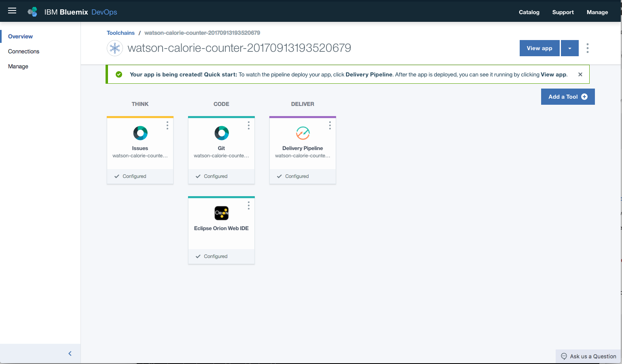
Task: Click IBM Bluemix header text
Action: point(66,12)
